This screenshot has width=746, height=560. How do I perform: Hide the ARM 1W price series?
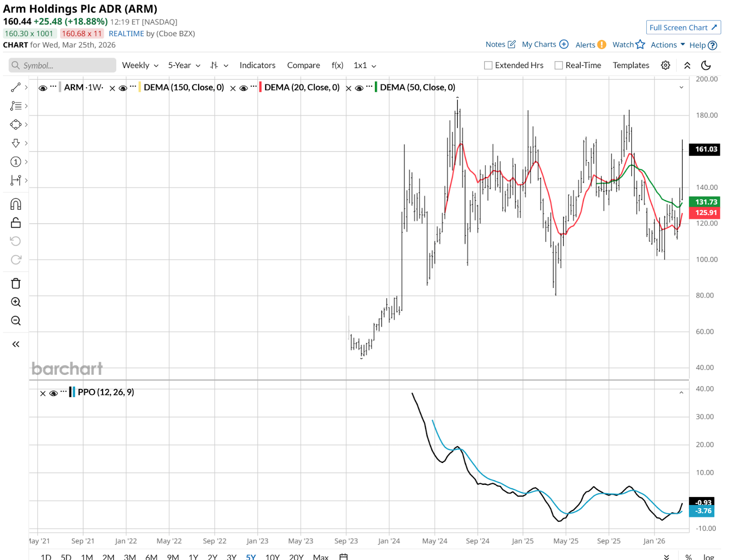point(43,88)
